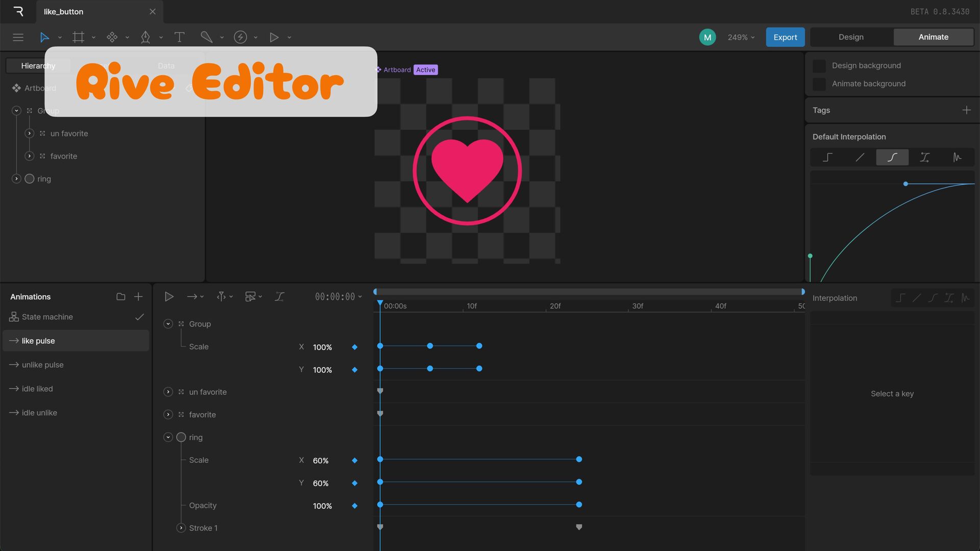The height and width of the screenshot is (551, 980).
Task: Select the idle liked animation
Action: point(76,389)
